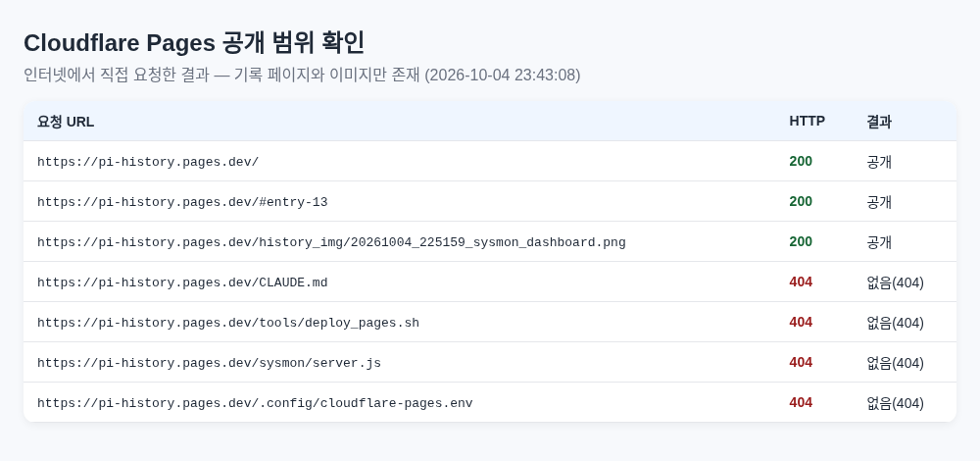Click "공개" result in #entry-13 row
This screenshot has height=461, width=980.
click(879, 202)
